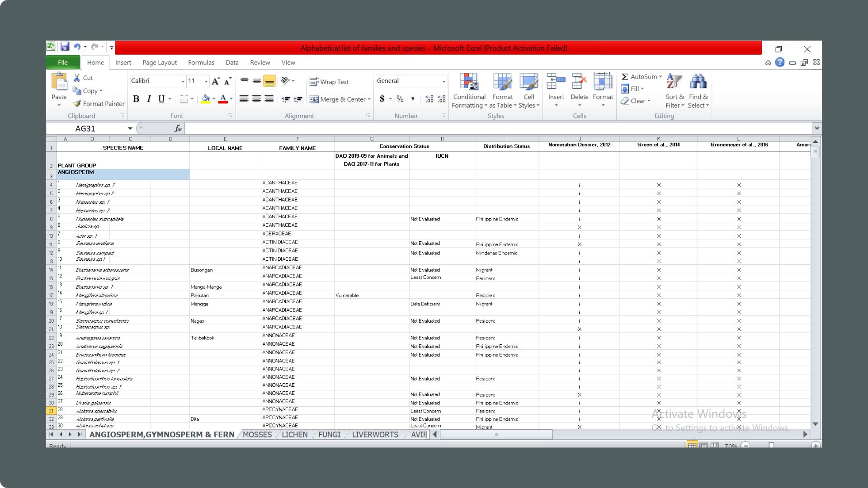Viewport: 868px width, 488px height.
Task: Expand the Name Box dropdown arrow
Action: click(x=130, y=129)
